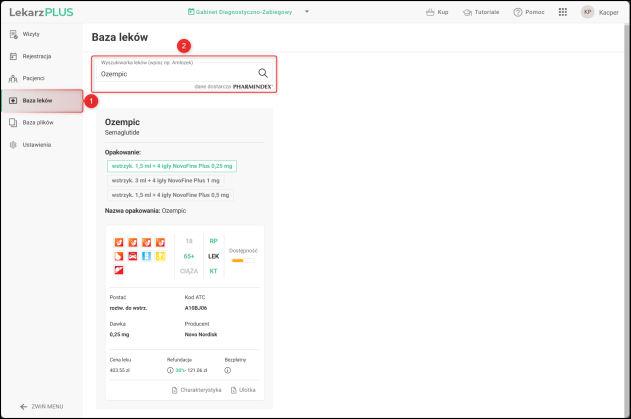Click the LekarzPLUS logo
Viewport: 631px width, 419px height.
point(41,12)
